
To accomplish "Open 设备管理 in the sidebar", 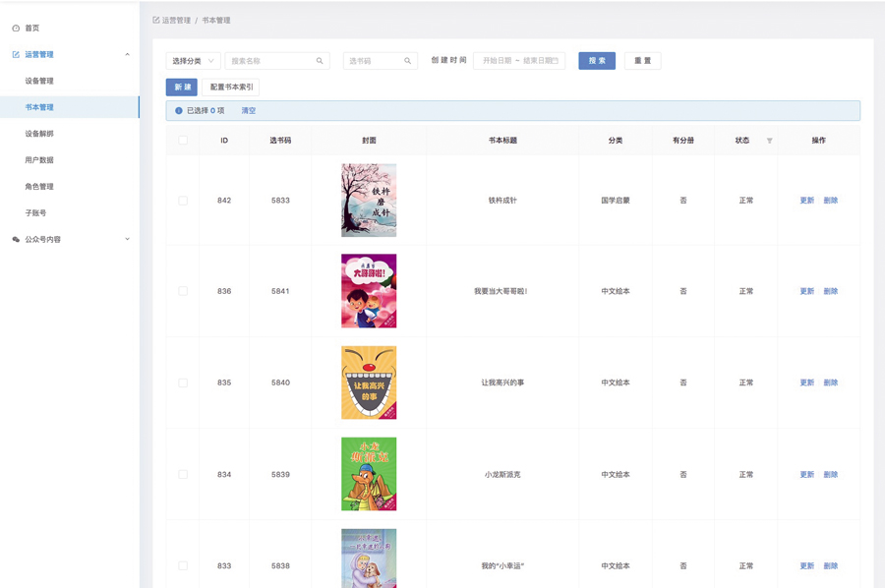I will (x=39, y=81).
